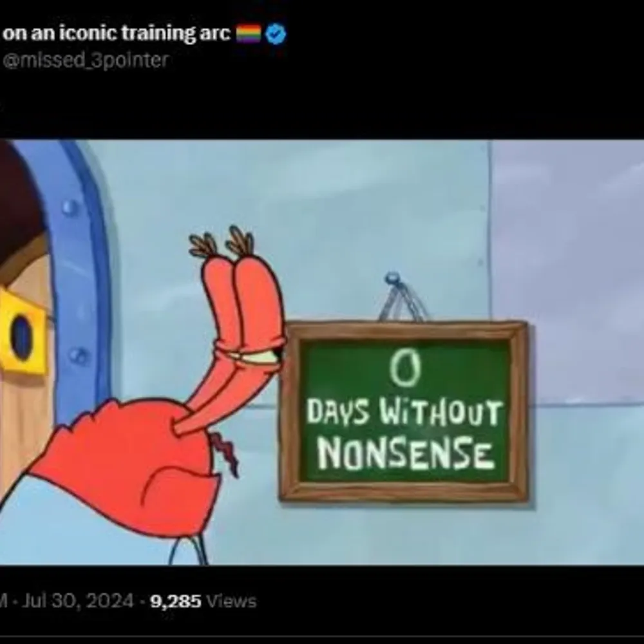644x644 pixels.
Task: Click the green chalkboard sign in the image
Action: 405,411
